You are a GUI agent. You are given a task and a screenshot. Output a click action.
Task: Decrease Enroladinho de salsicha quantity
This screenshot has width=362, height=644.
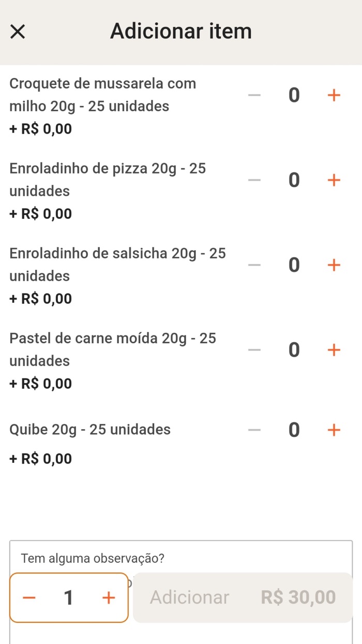coord(254,265)
